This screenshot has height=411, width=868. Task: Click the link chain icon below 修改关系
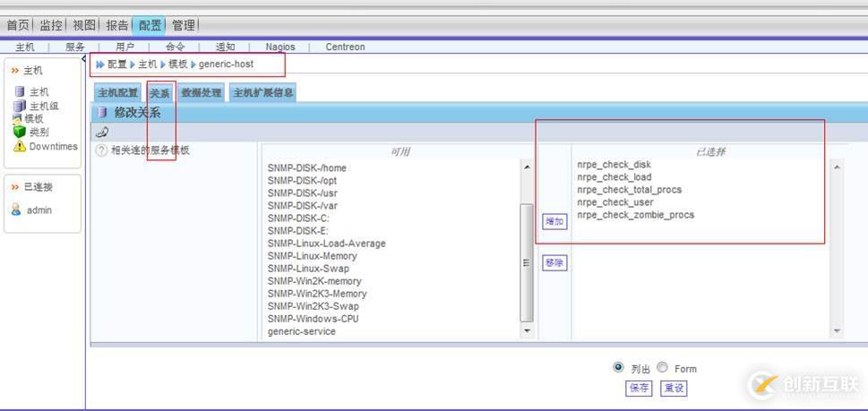tap(102, 133)
